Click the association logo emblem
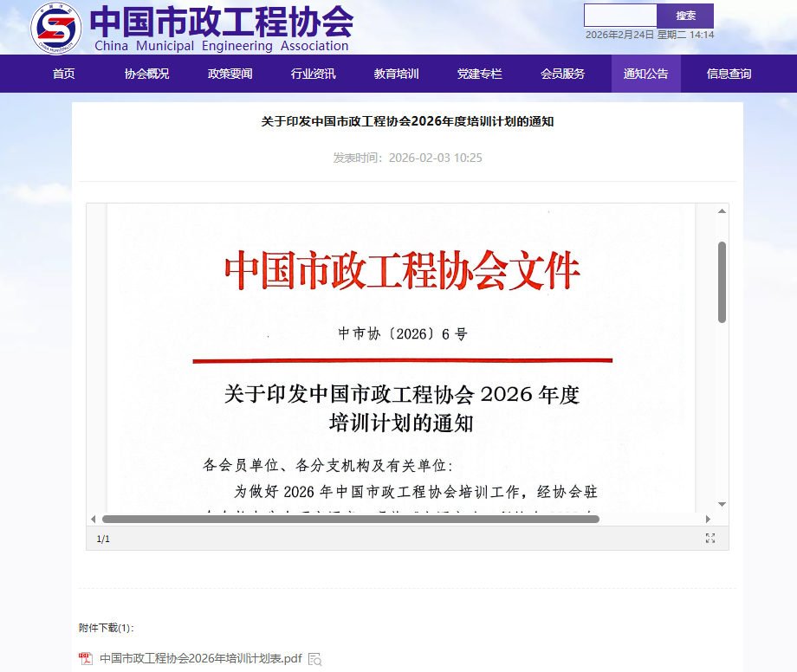This screenshot has height=672, width=797. 56,28
